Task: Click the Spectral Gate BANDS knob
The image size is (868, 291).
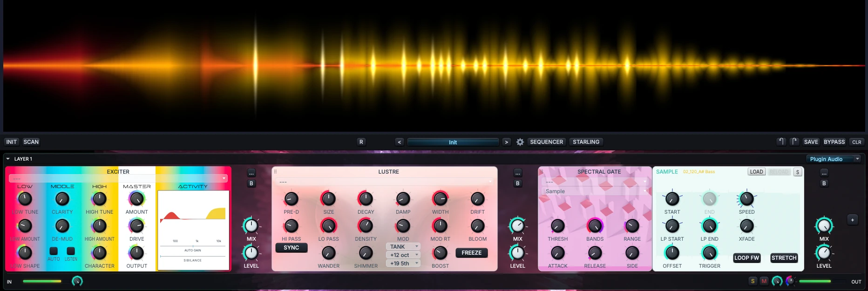Action: (x=595, y=226)
